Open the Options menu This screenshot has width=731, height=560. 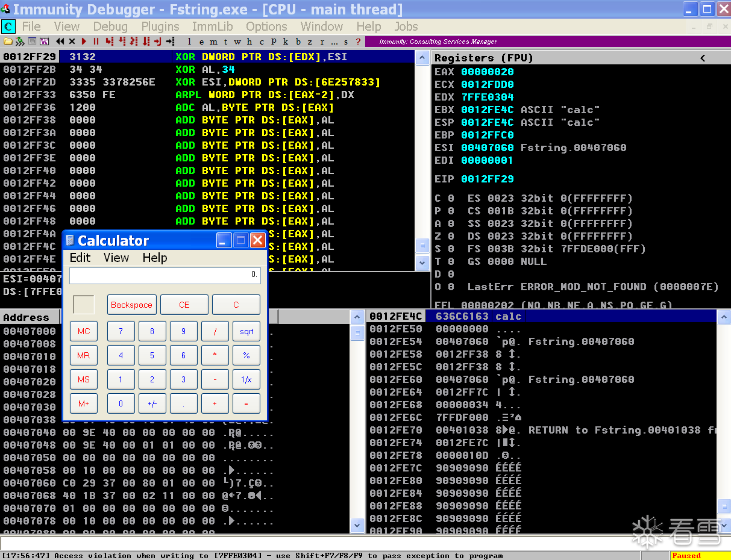click(266, 26)
